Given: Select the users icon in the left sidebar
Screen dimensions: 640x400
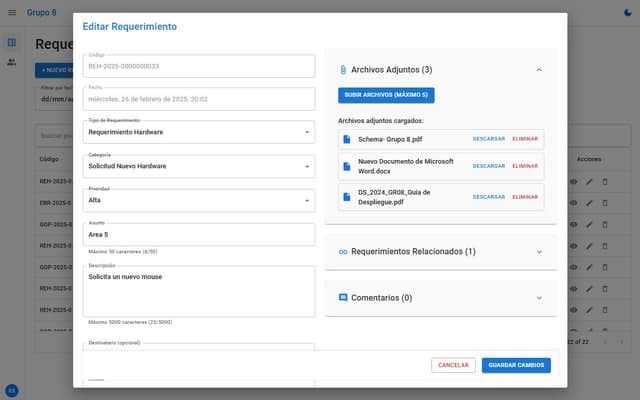Looking at the screenshot, I should pos(11,62).
